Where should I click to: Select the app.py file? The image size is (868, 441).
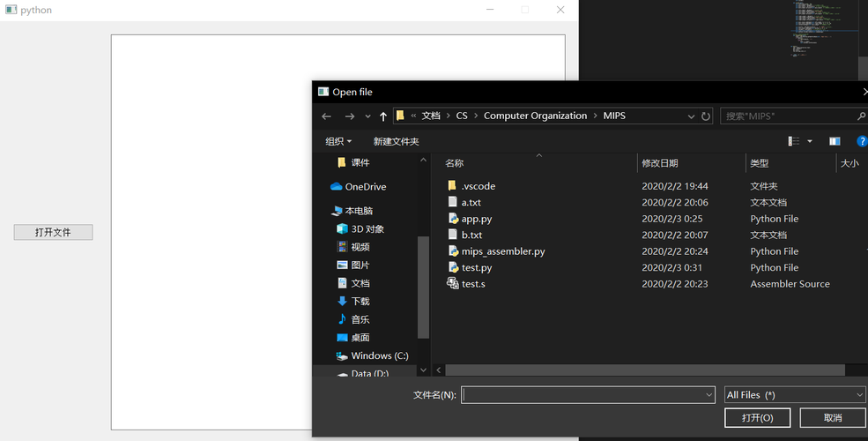tap(477, 219)
